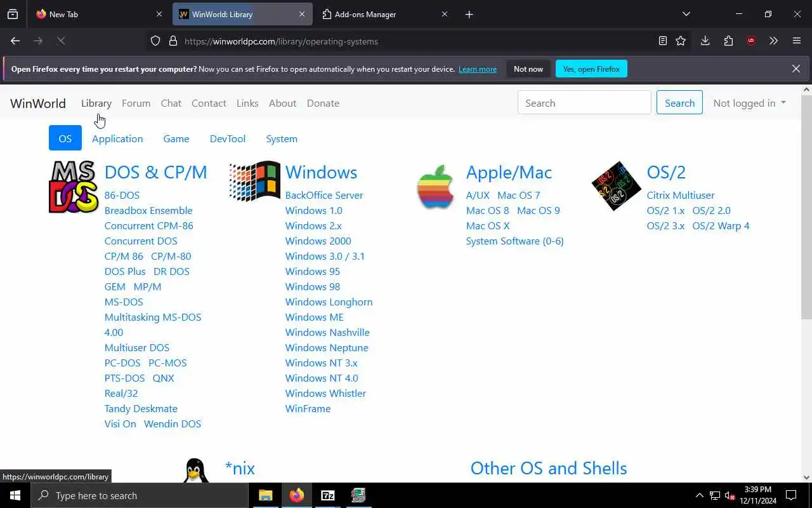Open the Donate nav link
812x508 pixels.
point(323,103)
